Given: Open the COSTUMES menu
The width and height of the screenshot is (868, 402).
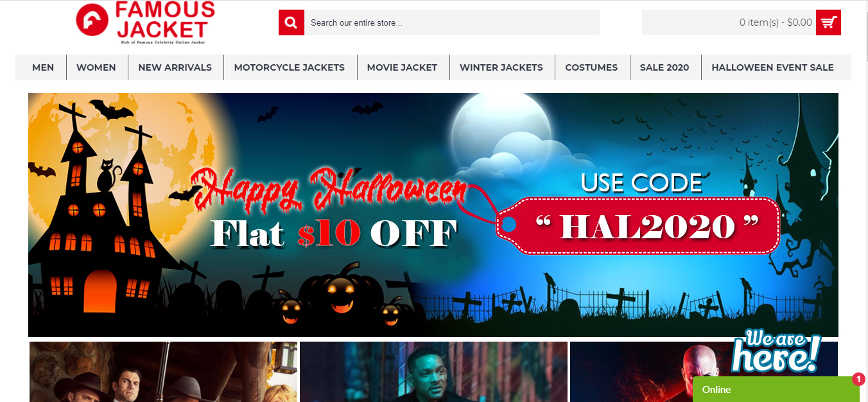Looking at the screenshot, I should [x=591, y=67].
